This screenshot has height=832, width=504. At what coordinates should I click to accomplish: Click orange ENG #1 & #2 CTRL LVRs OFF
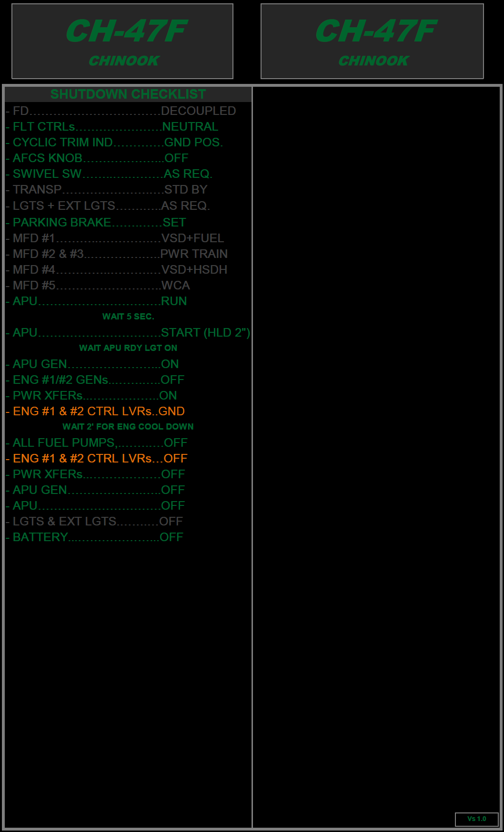(x=97, y=458)
